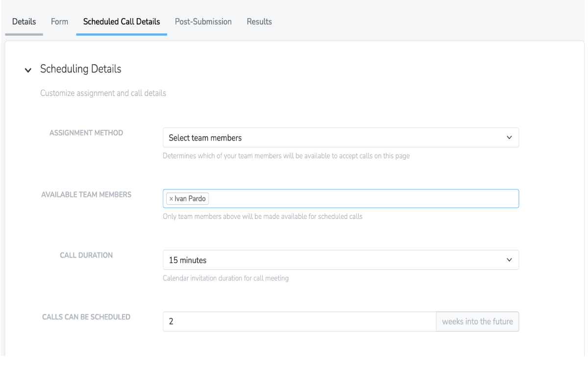This screenshot has width=588, height=382.
Task: Click the Available Team Members label
Action: [x=86, y=194]
